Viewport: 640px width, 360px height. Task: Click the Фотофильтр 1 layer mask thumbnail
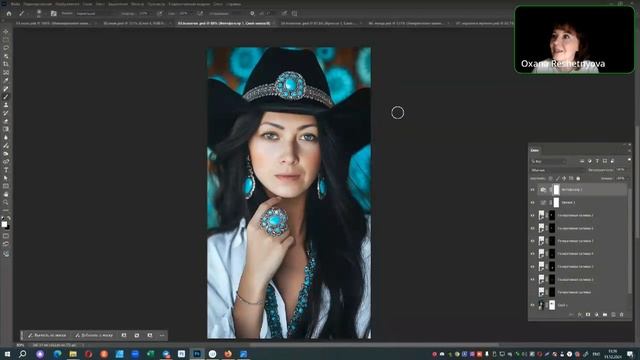(556, 190)
